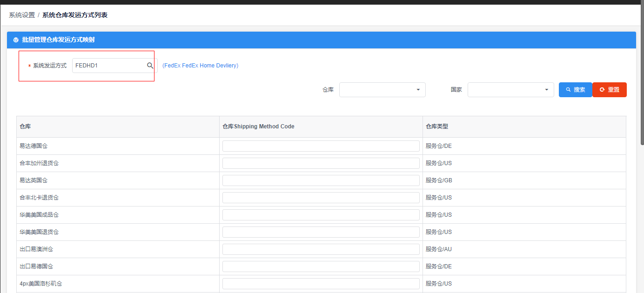Open the 仓库 dropdown filter
644x293 pixels.
pyautogui.click(x=382, y=90)
